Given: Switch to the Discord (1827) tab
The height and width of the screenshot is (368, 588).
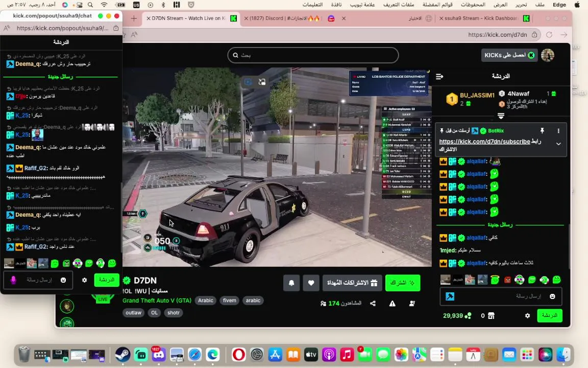Looking at the screenshot, I should [x=293, y=18].
